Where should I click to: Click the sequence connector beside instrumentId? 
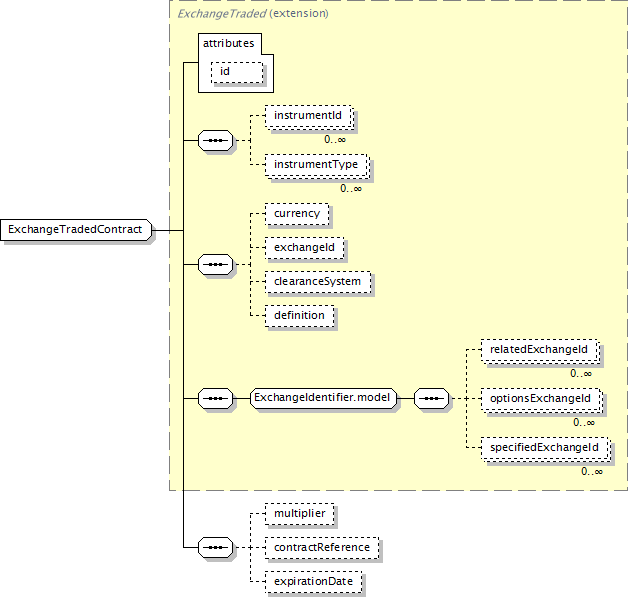tap(216, 141)
